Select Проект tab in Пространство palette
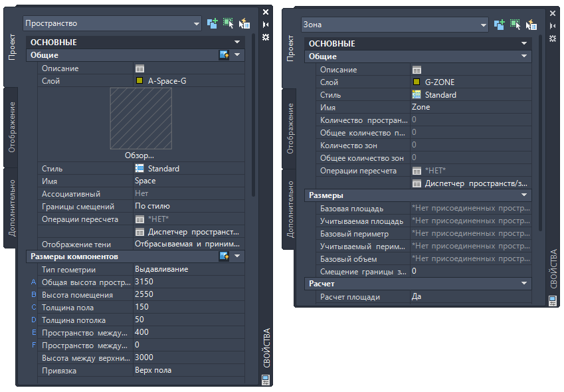Image resolution: width=564 pixels, height=392 pixels. click(x=12, y=47)
